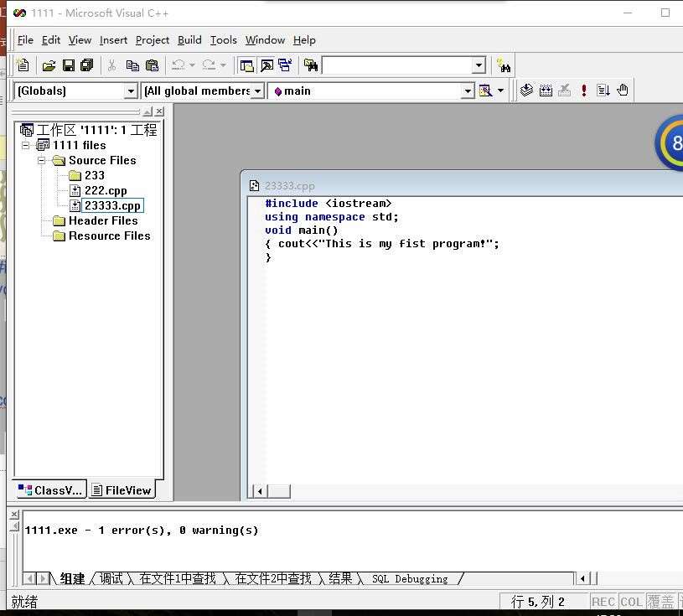This screenshot has height=616, width=683.
Task: Click the Search binoculars icon right of the find box
Action: point(504,65)
